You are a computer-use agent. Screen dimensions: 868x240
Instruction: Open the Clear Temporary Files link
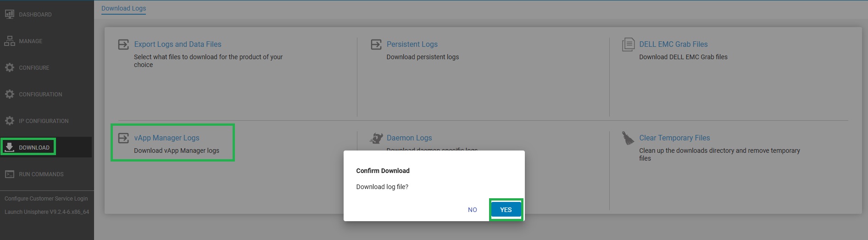[x=674, y=138]
